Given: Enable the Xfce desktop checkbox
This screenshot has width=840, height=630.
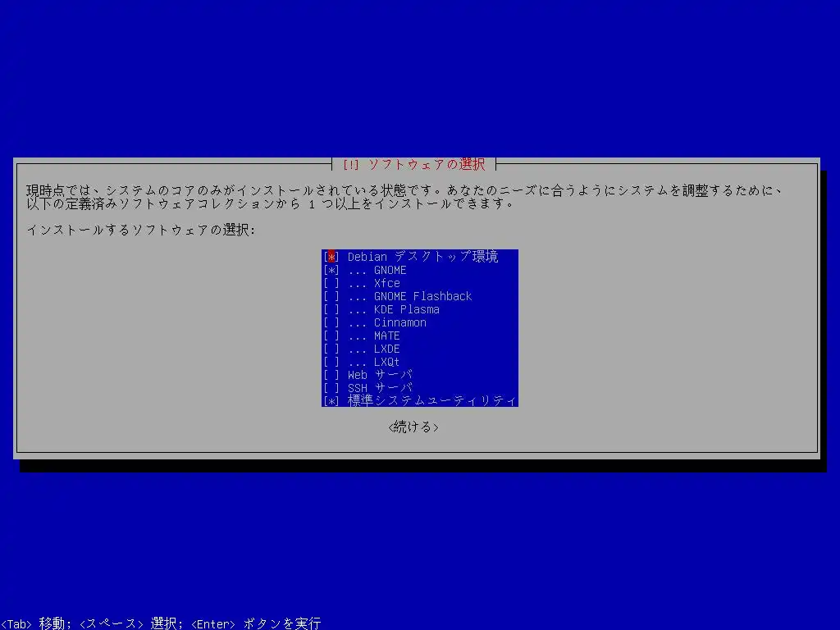Looking at the screenshot, I should pos(331,283).
